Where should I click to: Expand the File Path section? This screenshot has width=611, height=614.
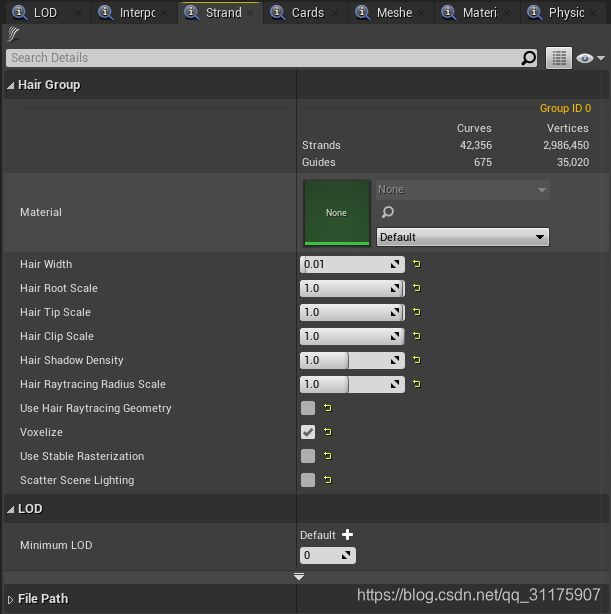click(x=11, y=599)
